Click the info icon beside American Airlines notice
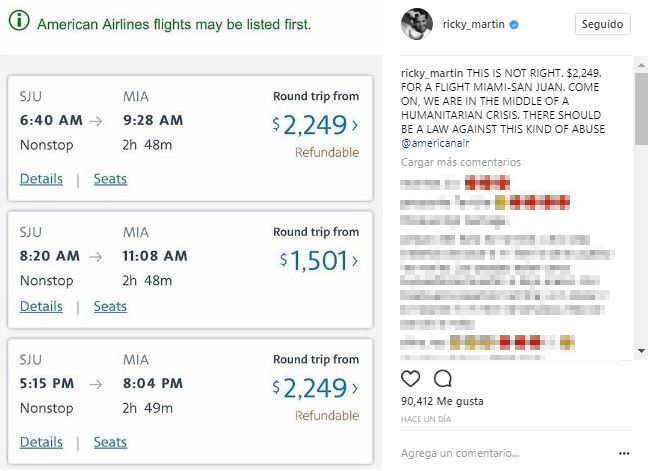Image resolution: width=648 pixels, height=471 pixels. point(20,22)
